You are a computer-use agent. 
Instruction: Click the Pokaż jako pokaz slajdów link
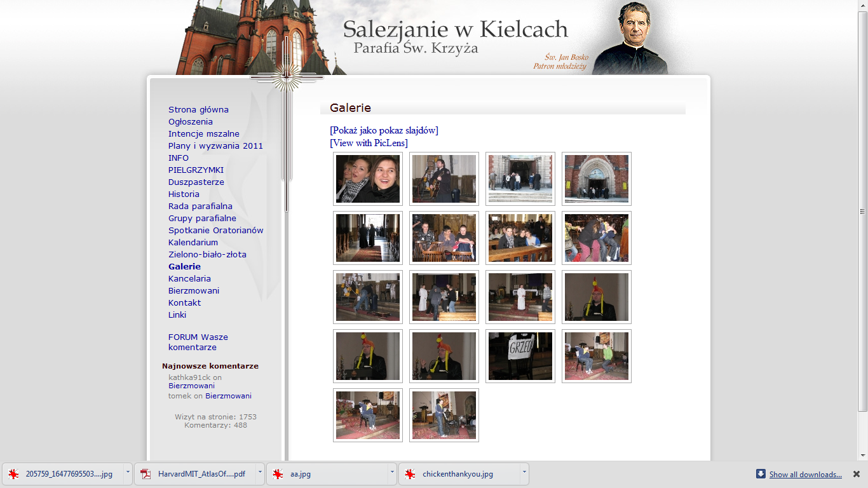(384, 131)
